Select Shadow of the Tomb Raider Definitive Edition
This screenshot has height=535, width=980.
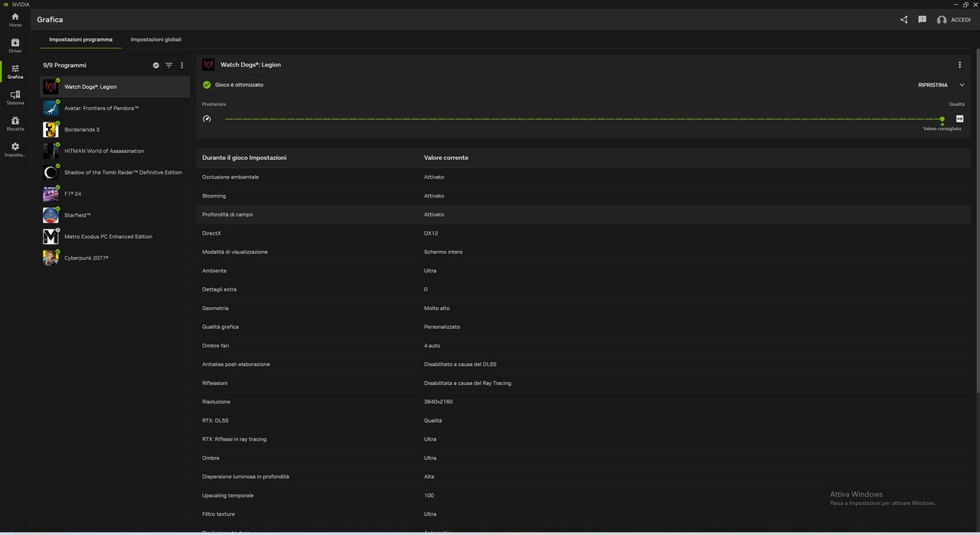pos(115,172)
